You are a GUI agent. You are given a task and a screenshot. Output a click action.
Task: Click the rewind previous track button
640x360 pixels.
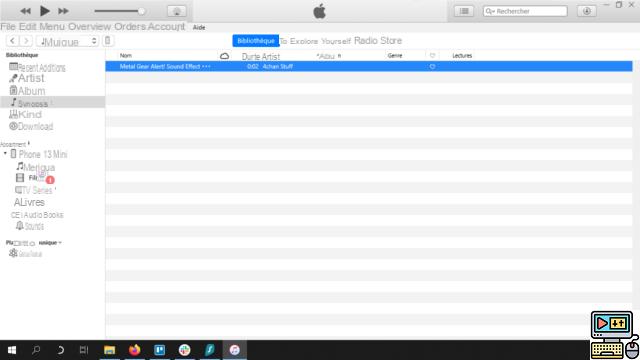tap(25, 11)
